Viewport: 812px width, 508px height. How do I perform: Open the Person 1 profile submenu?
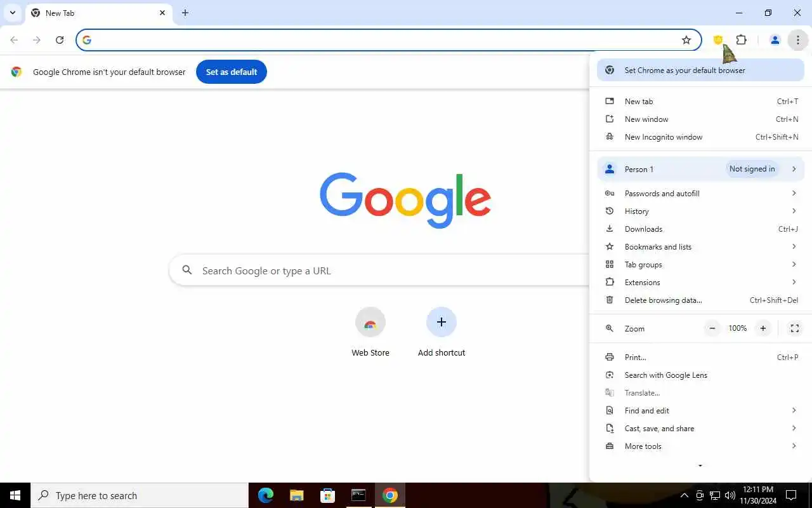[700, 169]
